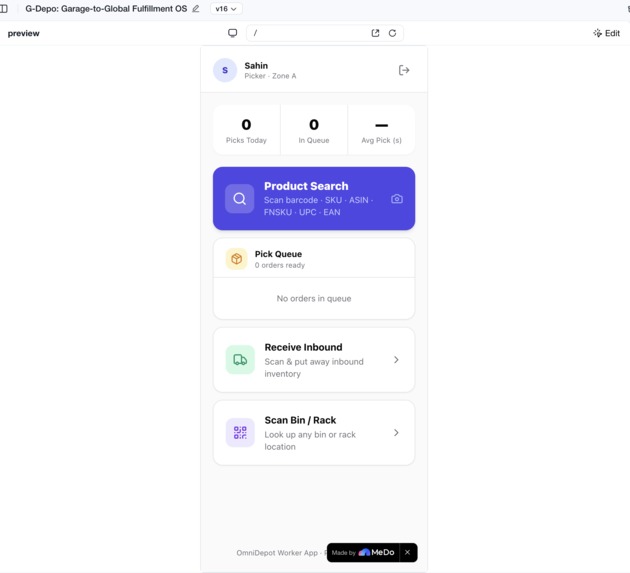Edit the project title with pencil icon
Viewport: 630px width, 573px height.
point(196,8)
